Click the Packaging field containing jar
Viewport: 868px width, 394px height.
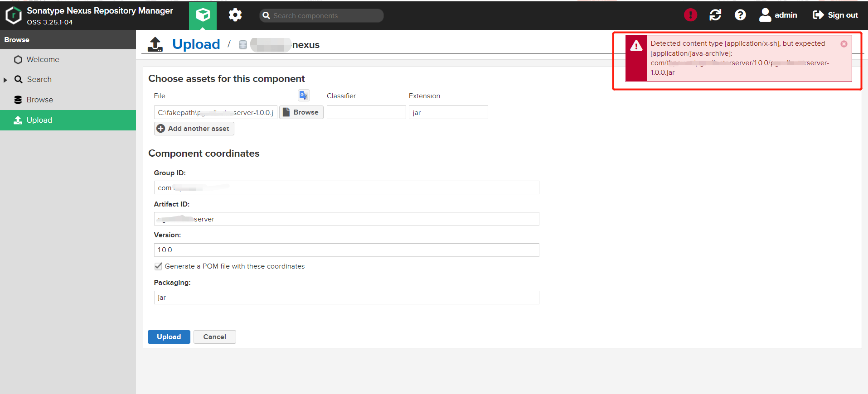[346, 298]
